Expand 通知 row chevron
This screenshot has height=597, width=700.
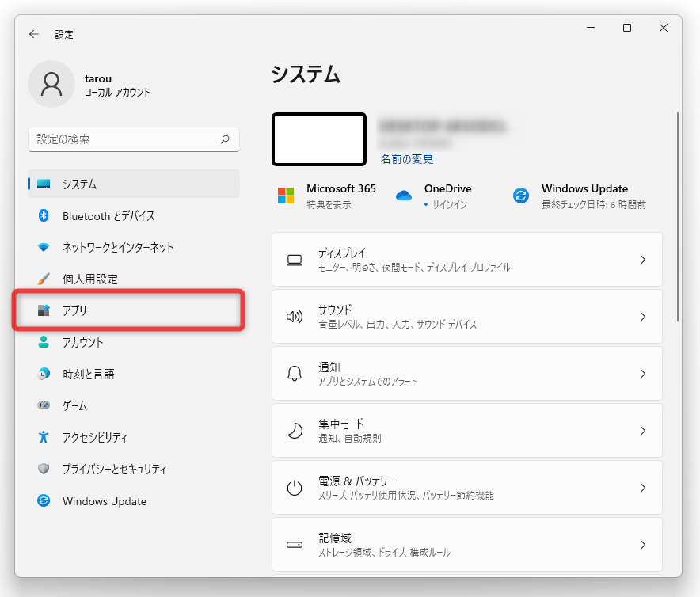click(643, 374)
